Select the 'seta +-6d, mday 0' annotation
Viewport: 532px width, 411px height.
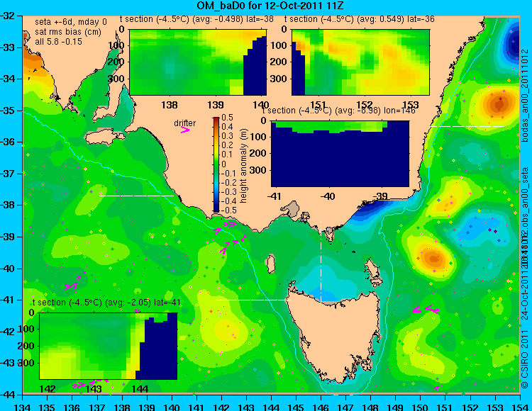click(x=70, y=22)
